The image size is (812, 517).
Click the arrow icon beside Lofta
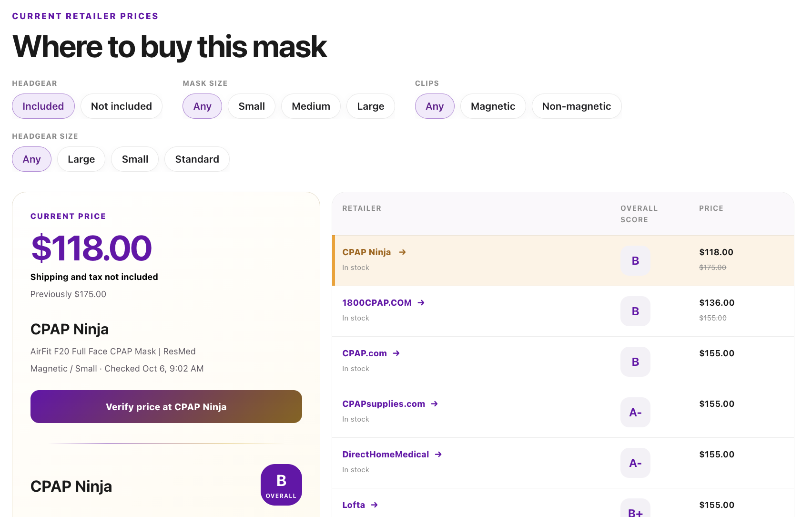coord(374,505)
